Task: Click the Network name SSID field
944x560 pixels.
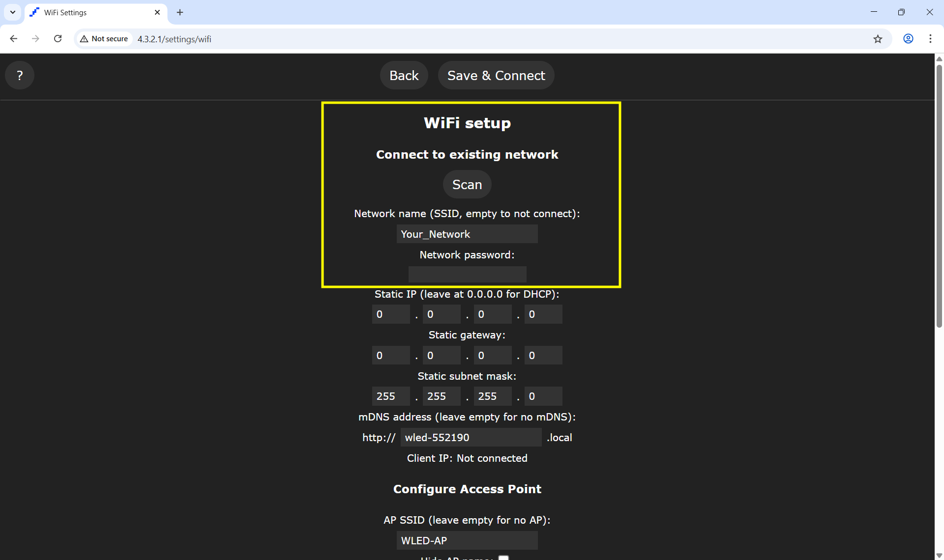Action: [467, 234]
